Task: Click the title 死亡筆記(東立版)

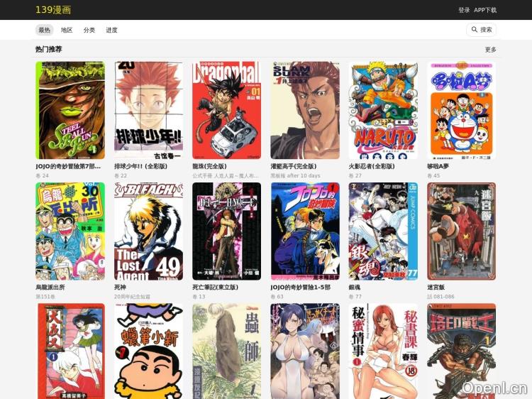Action: (x=215, y=288)
